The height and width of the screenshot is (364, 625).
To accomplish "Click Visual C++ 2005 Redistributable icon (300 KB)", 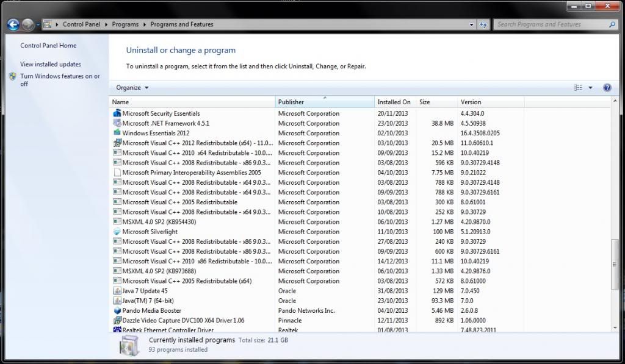I will [117, 202].
